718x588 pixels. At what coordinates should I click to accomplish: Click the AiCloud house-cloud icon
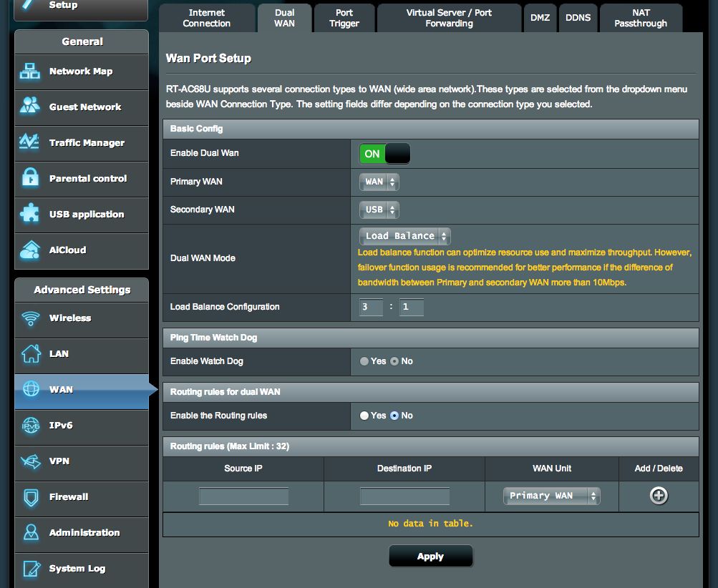click(30, 250)
